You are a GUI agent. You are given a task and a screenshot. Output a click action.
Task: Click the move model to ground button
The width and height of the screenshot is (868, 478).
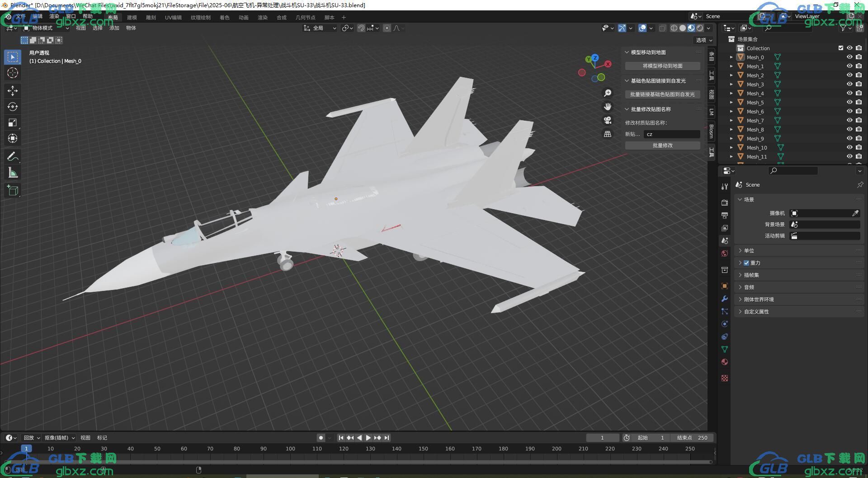coord(662,66)
